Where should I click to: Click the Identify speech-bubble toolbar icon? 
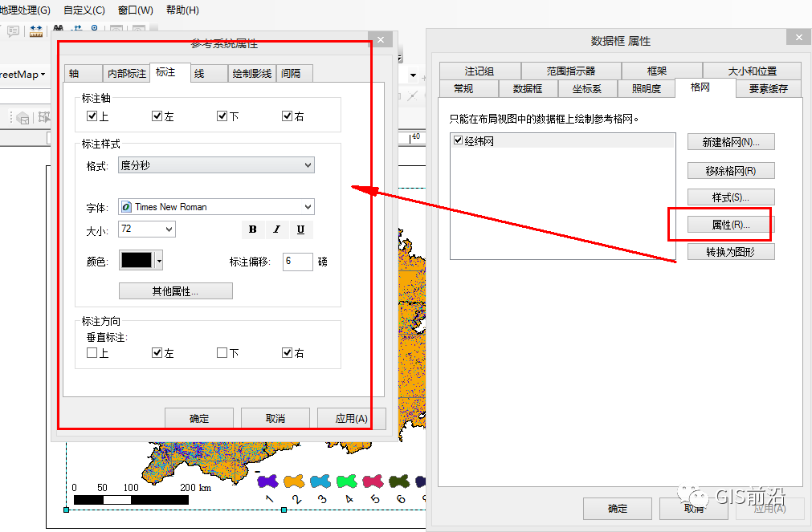coord(12,30)
